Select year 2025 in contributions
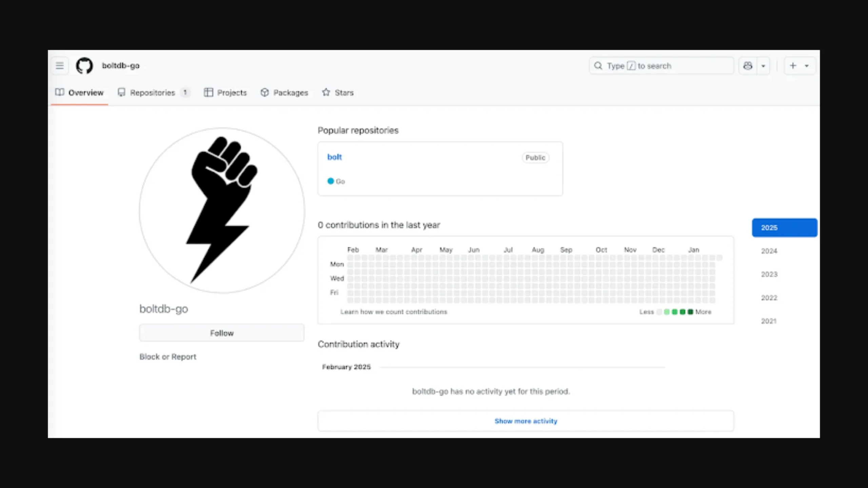Screen dimensions: 868x488 [x=785, y=228]
